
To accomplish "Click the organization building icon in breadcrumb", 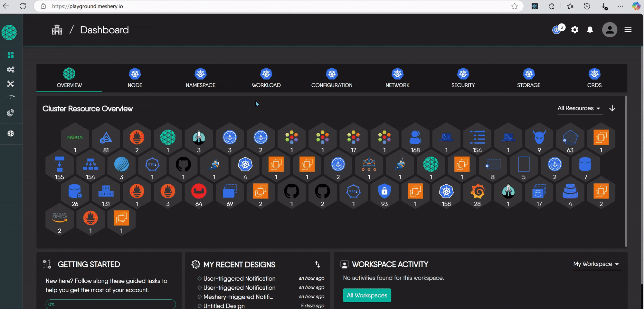I will pos(57,30).
